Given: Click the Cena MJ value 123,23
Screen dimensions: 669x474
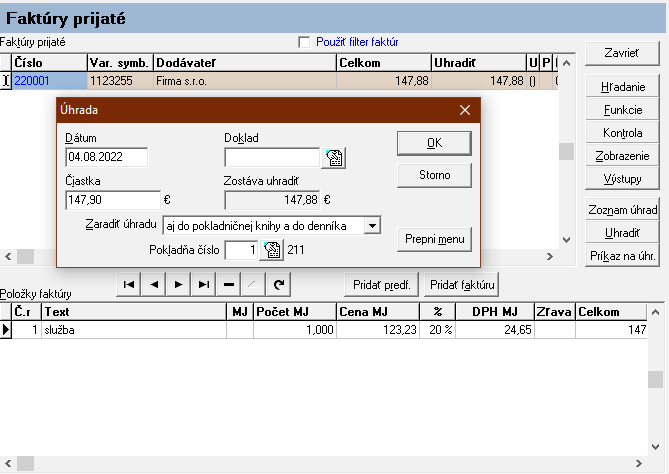Looking at the screenshot, I should tap(378, 330).
